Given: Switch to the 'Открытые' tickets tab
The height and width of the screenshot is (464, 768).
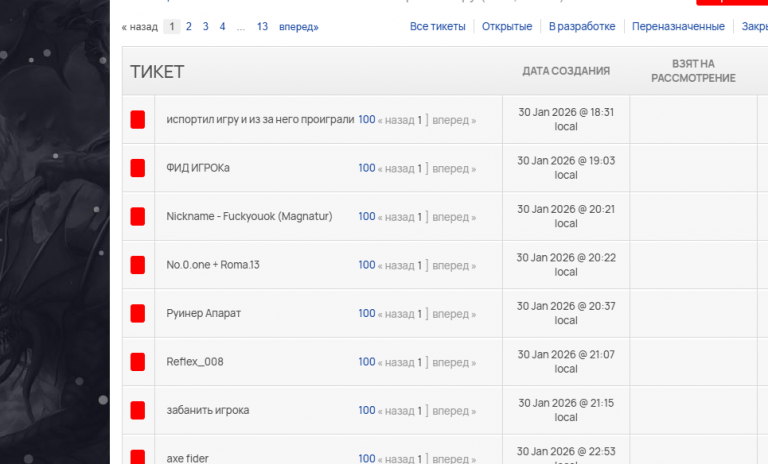Looking at the screenshot, I should pos(507,26).
